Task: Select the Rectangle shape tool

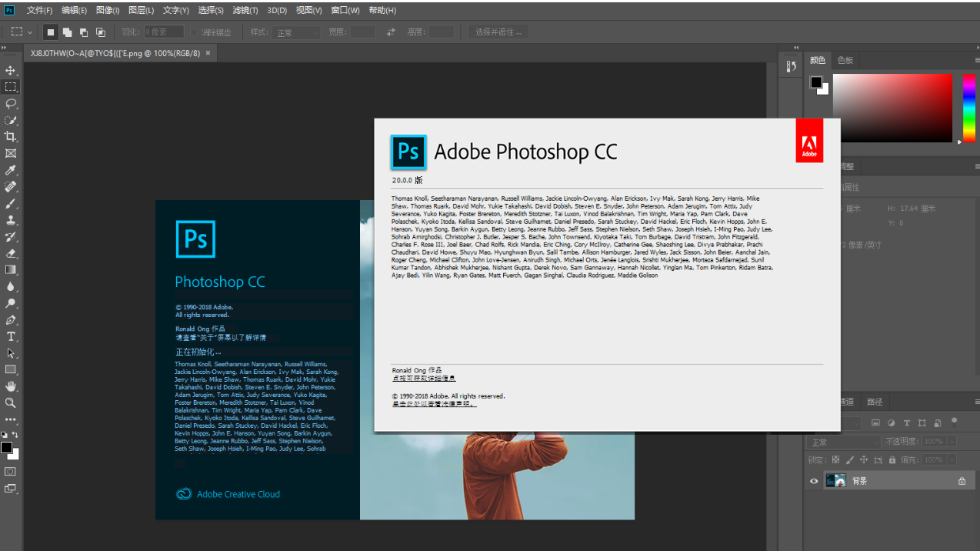Action: (11, 369)
